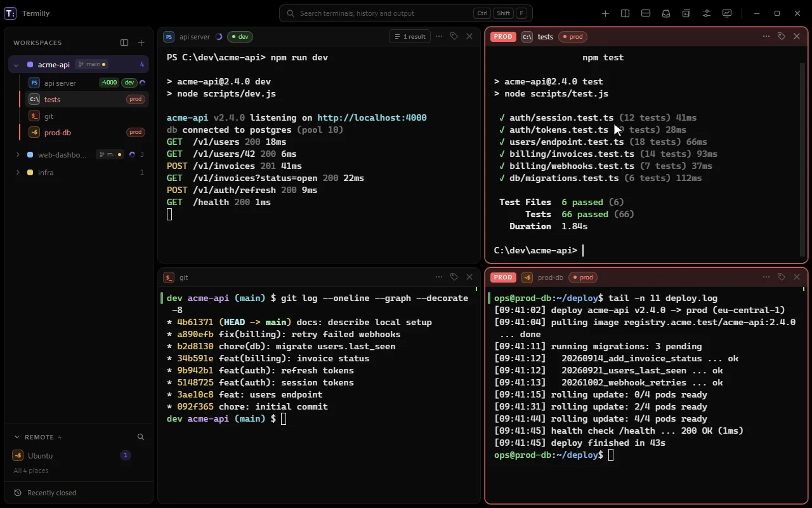Collapse the Remote section
This screenshot has height=508, width=812.
[17, 437]
